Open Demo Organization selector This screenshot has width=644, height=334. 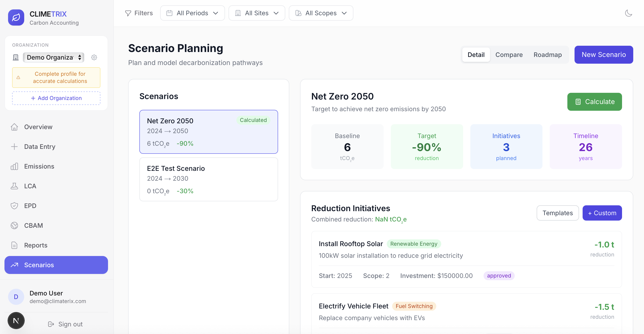(54, 57)
